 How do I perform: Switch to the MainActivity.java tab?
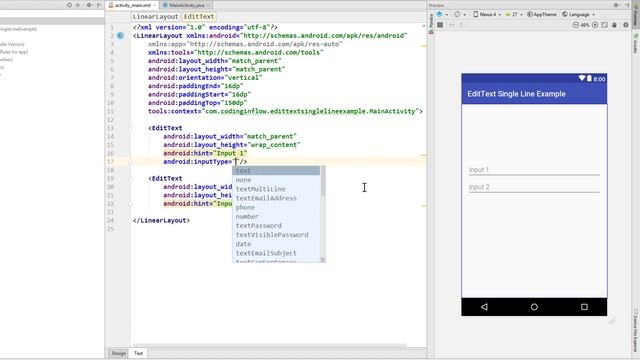186,5
